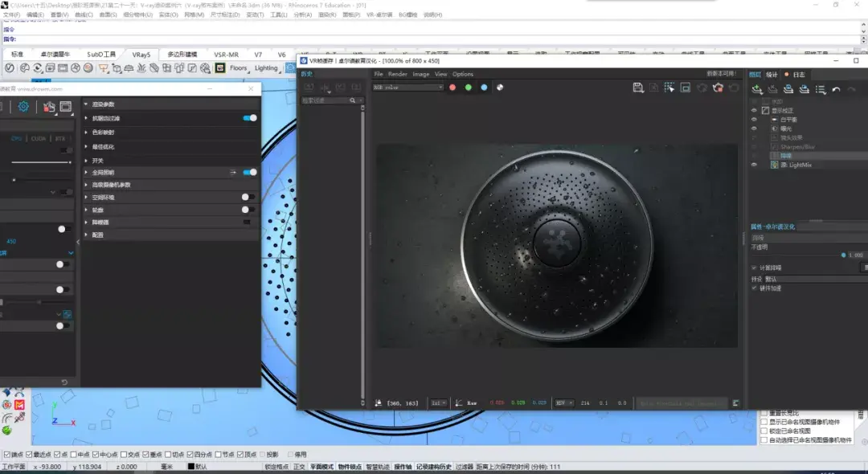Toggle the 降噪器 switch
Image resolution: width=868 pixels, height=474 pixels.
pos(248,223)
